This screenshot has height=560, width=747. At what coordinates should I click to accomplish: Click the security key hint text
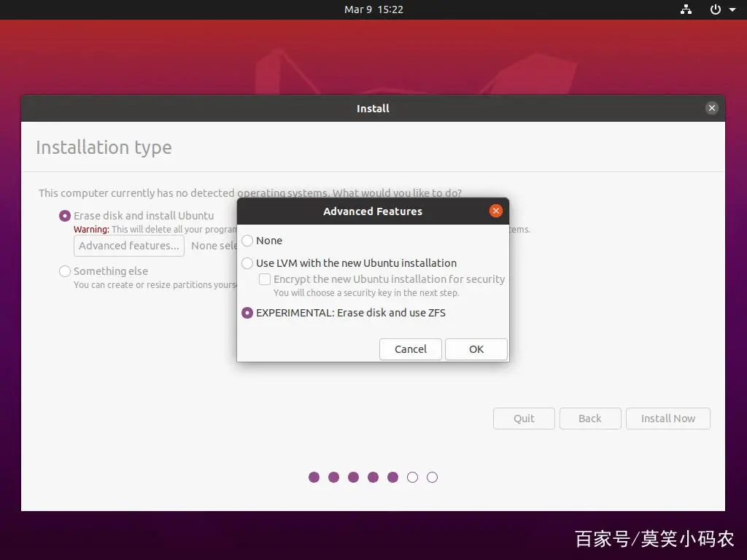(x=366, y=293)
